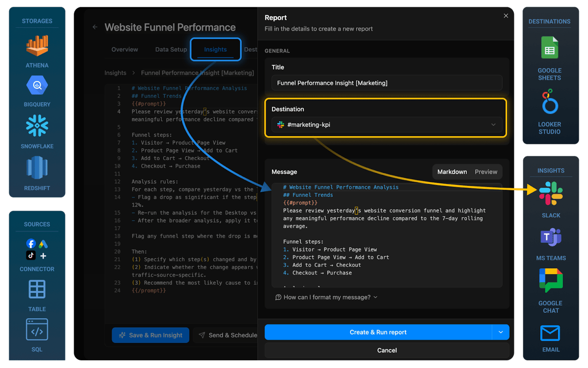Click the Send & Schedule button
588x368 pixels.
pos(228,335)
